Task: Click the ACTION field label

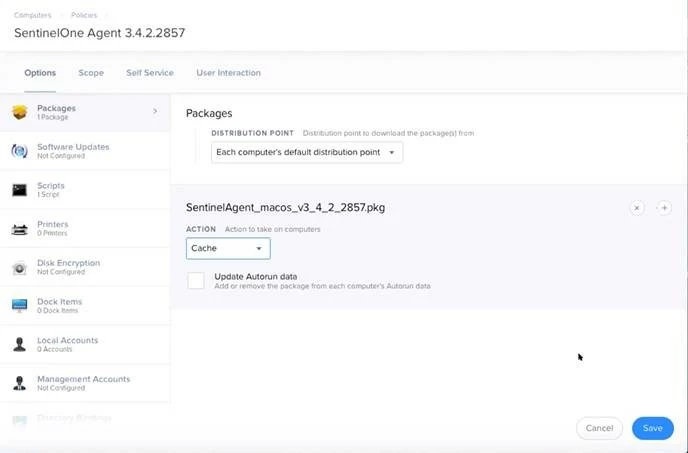Action: (201, 229)
